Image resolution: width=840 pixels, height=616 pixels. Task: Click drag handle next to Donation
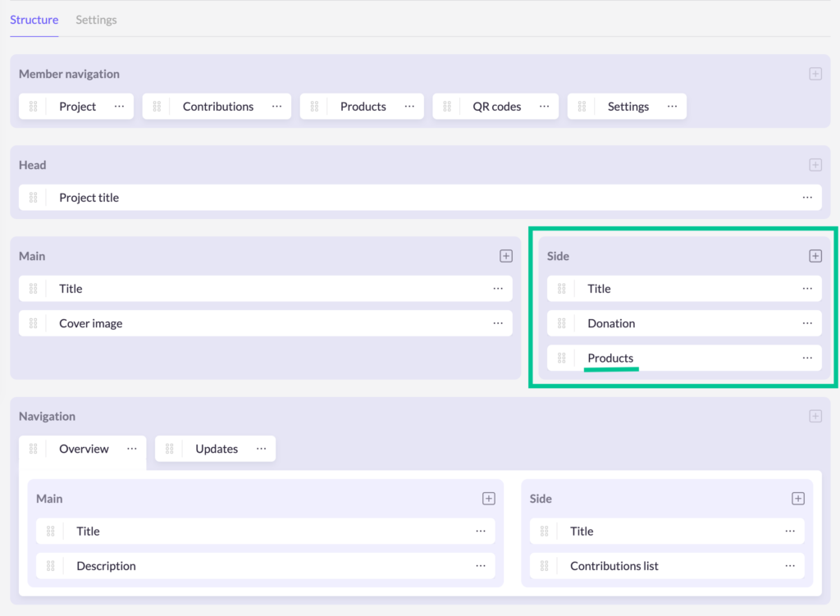[x=562, y=323]
